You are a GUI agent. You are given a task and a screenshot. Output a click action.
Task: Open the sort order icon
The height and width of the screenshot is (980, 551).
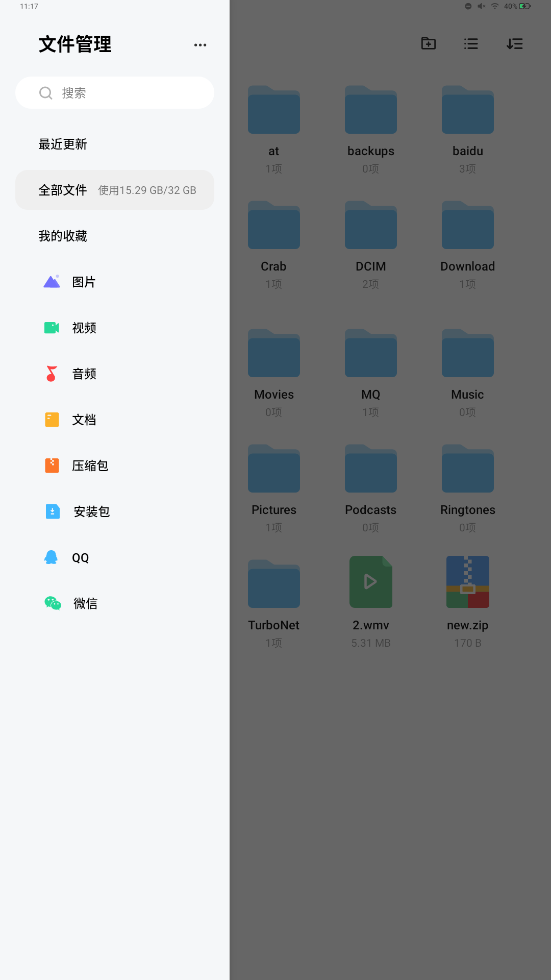point(514,43)
